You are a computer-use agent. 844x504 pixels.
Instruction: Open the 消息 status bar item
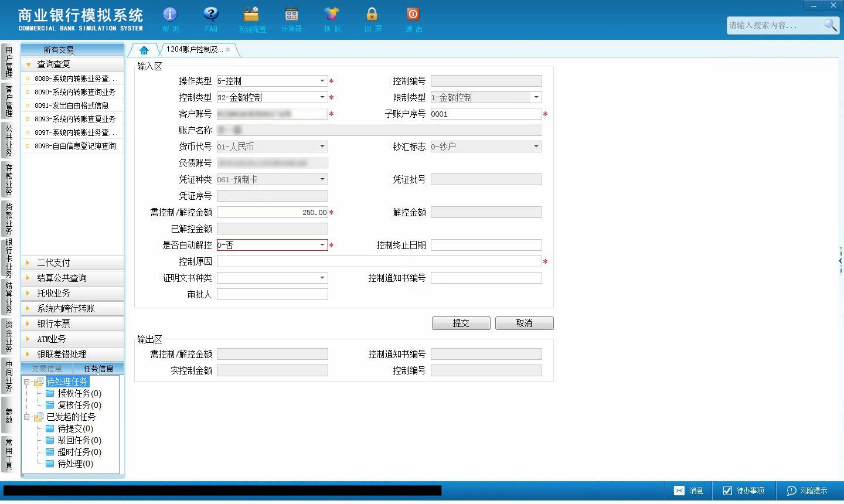point(689,491)
